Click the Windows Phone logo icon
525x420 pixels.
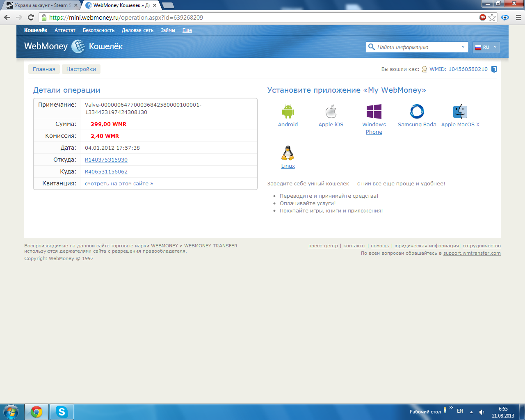pyautogui.click(x=374, y=112)
